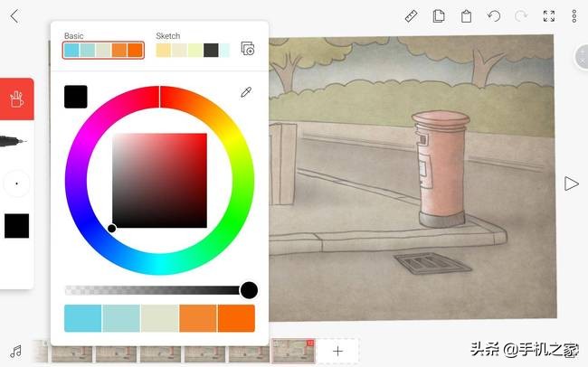This screenshot has width=588, height=367.
Task: Select the Sketch palette
Action: [193, 50]
